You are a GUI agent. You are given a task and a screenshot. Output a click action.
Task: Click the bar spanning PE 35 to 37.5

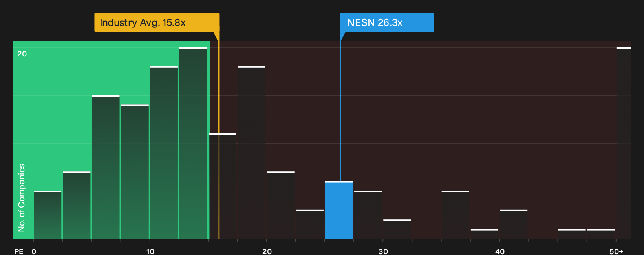point(456,215)
